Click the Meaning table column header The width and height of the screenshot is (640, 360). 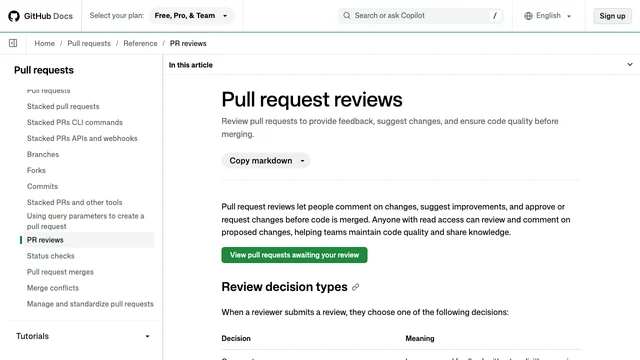(x=420, y=338)
